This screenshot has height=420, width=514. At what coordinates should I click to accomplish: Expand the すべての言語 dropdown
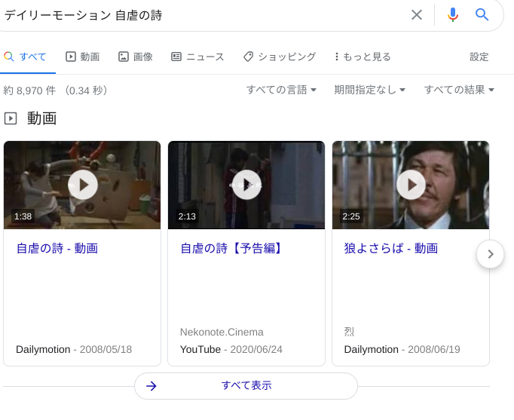pos(281,90)
